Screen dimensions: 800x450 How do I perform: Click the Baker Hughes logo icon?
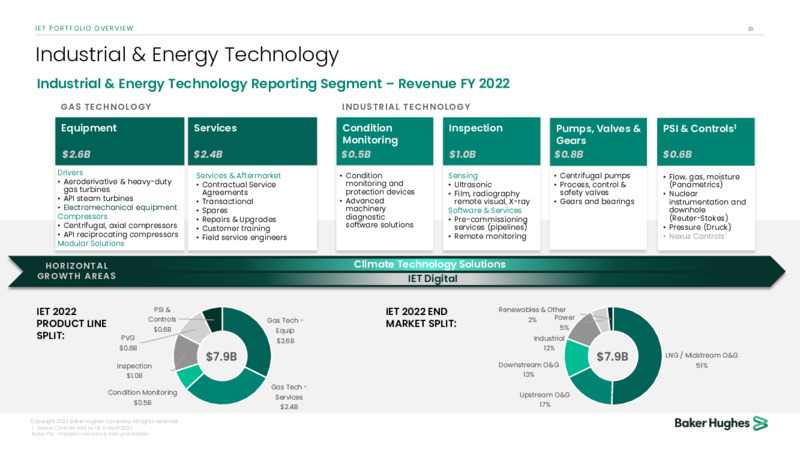[760, 423]
